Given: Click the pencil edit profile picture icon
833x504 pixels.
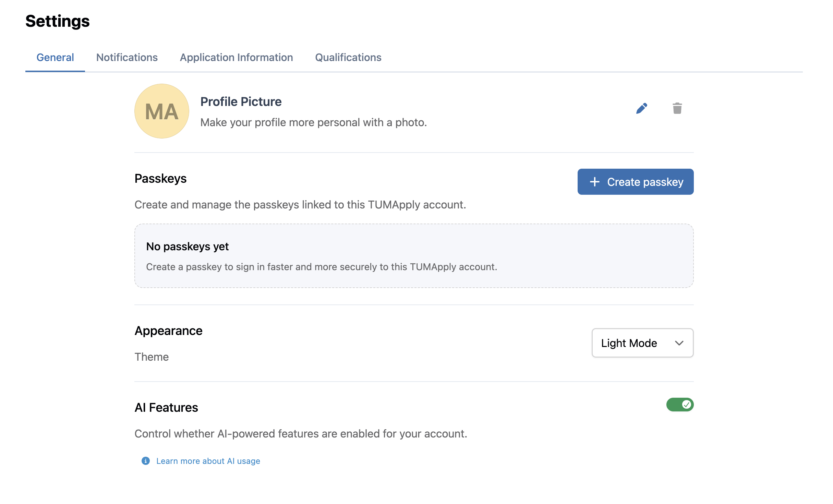Looking at the screenshot, I should (x=641, y=108).
